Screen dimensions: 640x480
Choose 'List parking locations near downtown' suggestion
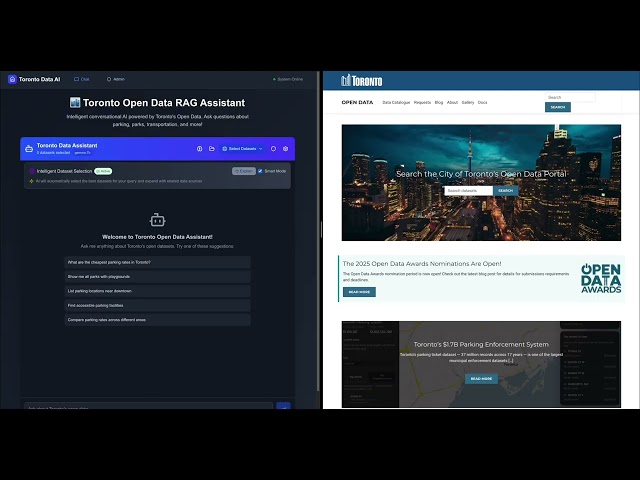coord(158,291)
